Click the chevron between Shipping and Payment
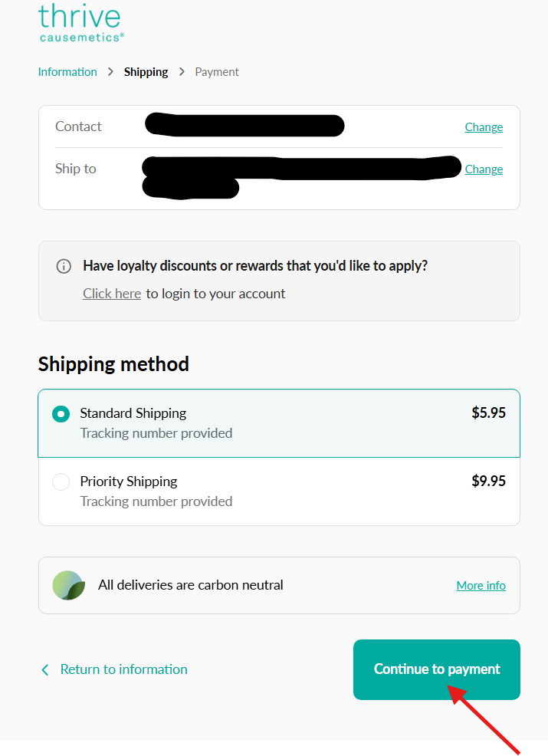This screenshot has width=548, height=756. [182, 71]
